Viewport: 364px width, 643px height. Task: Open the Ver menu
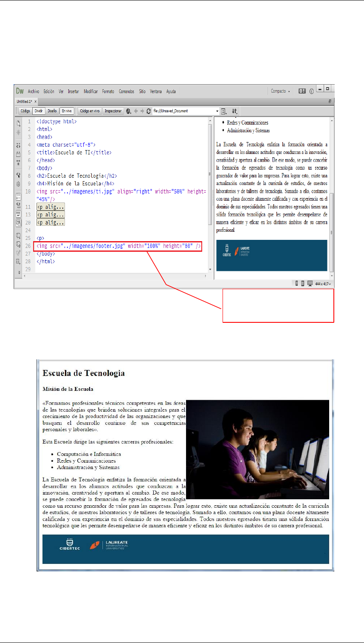61,91
